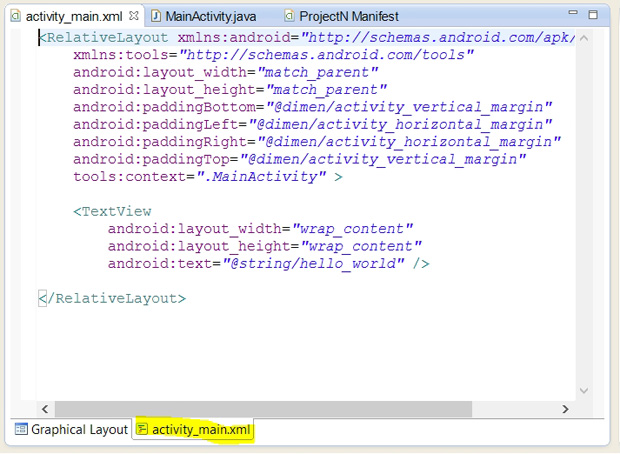Click the xmlns:tools attribute line

coord(274,55)
